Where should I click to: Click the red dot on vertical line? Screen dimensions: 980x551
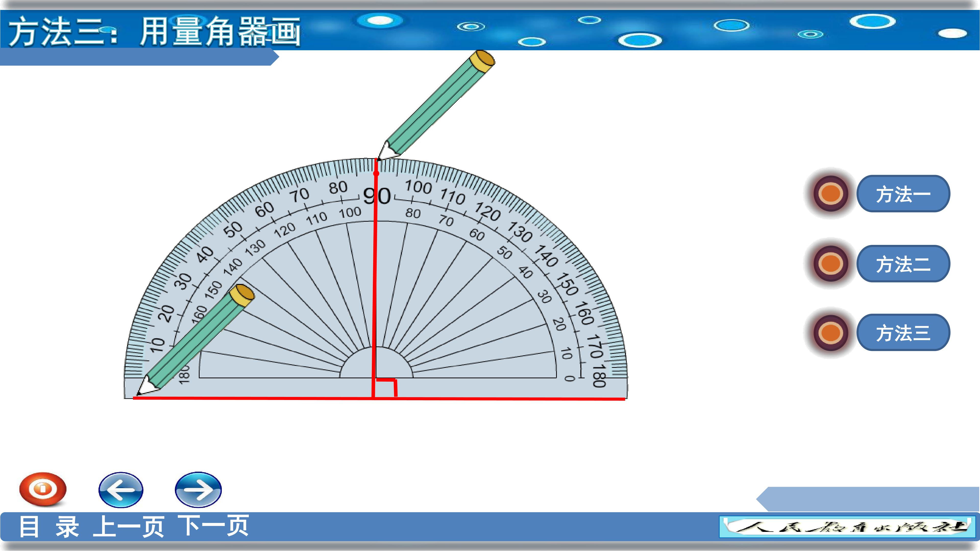tap(376, 173)
